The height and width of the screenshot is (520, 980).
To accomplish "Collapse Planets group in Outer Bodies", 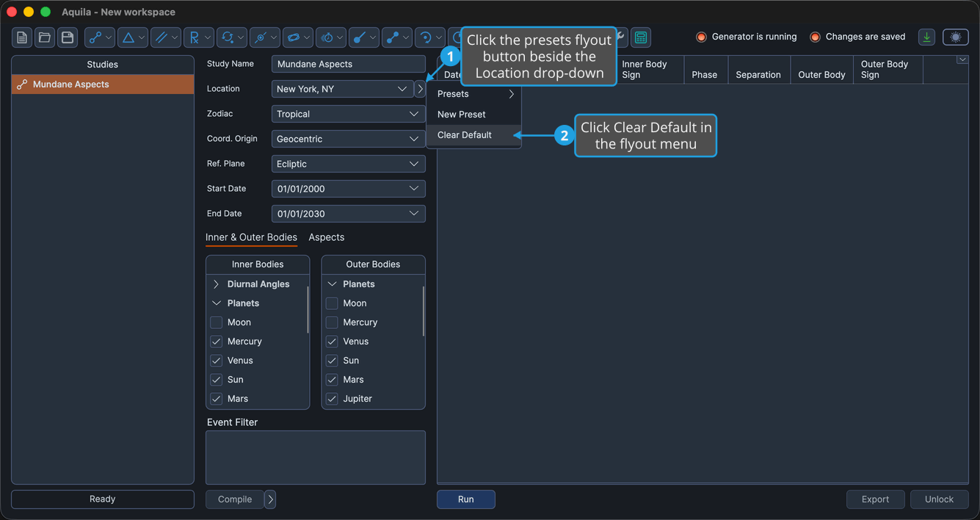I will pyautogui.click(x=332, y=284).
